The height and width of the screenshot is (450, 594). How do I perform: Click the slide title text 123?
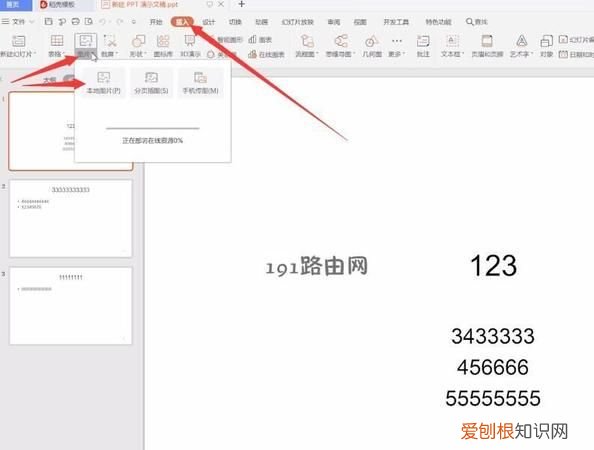click(x=493, y=266)
